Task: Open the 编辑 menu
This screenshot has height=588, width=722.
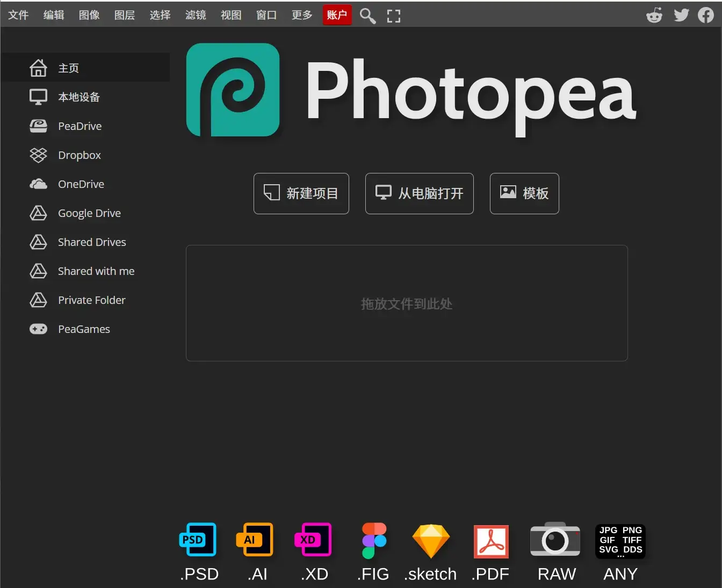Action: [54, 15]
